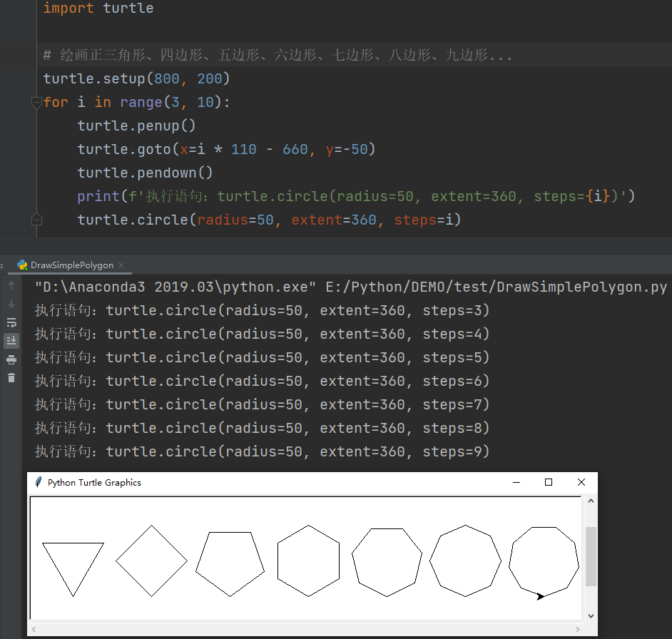Navigate down in the console output
The height and width of the screenshot is (639, 672).
(x=11, y=304)
